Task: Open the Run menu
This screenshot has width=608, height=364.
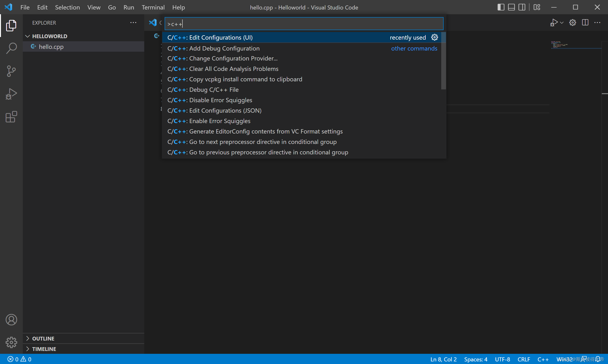Action: (129, 7)
